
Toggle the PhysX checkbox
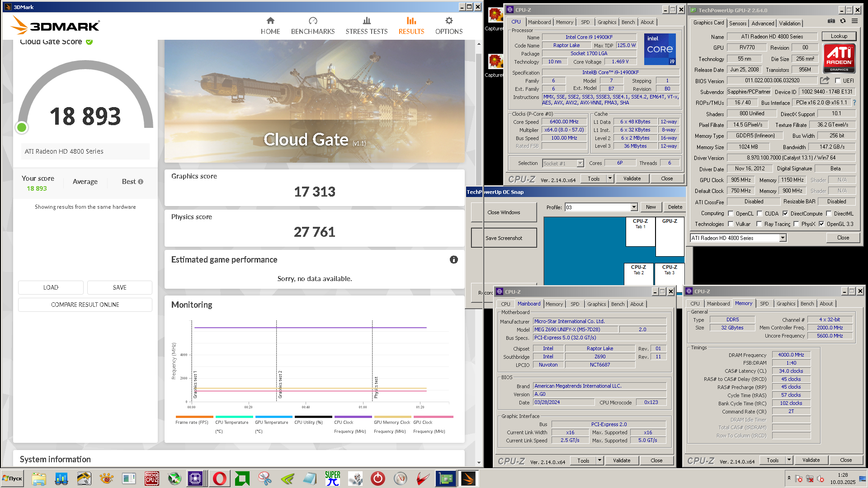(x=796, y=224)
